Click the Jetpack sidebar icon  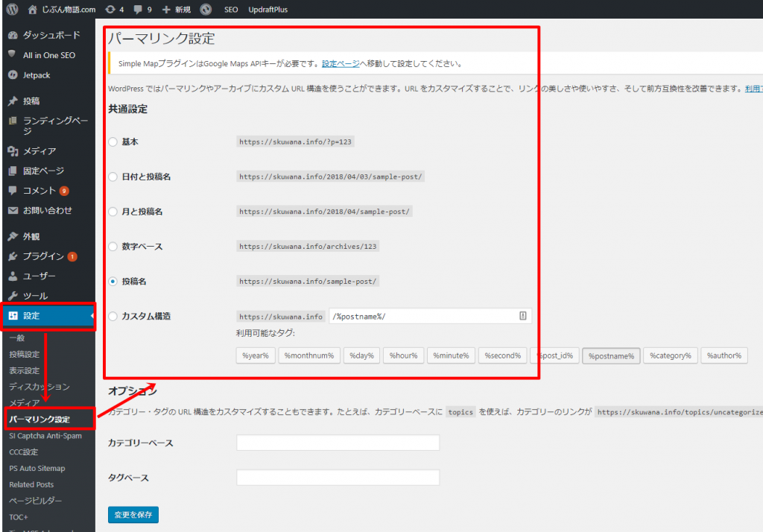coord(13,75)
